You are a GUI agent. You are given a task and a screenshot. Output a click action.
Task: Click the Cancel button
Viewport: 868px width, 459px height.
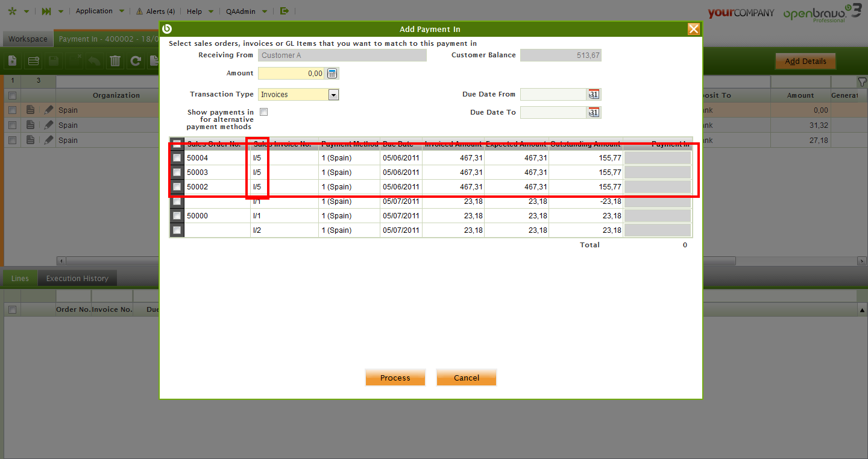pyautogui.click(x=466, y=378)
